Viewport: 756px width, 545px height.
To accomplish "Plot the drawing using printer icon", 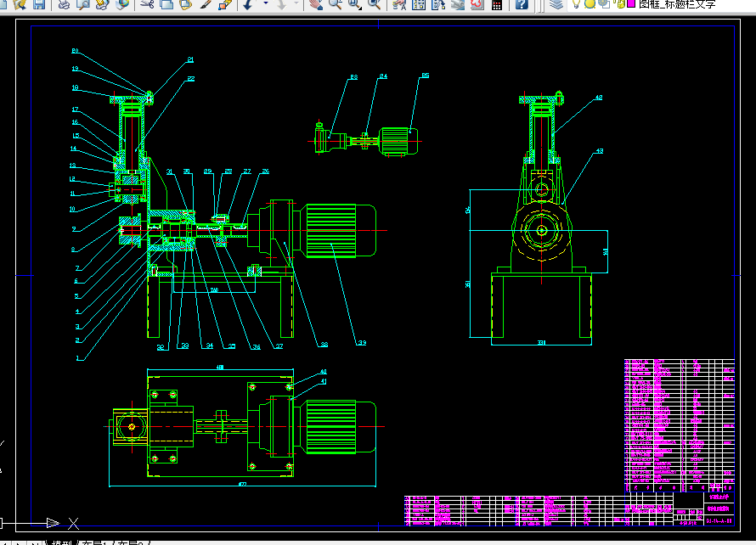I will [x=64, y=4].
